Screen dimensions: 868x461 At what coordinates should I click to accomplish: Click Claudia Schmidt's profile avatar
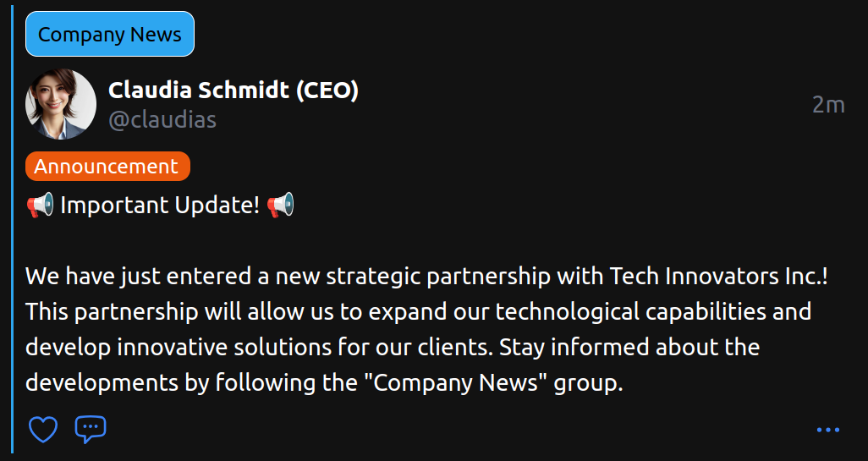[61, 104]
